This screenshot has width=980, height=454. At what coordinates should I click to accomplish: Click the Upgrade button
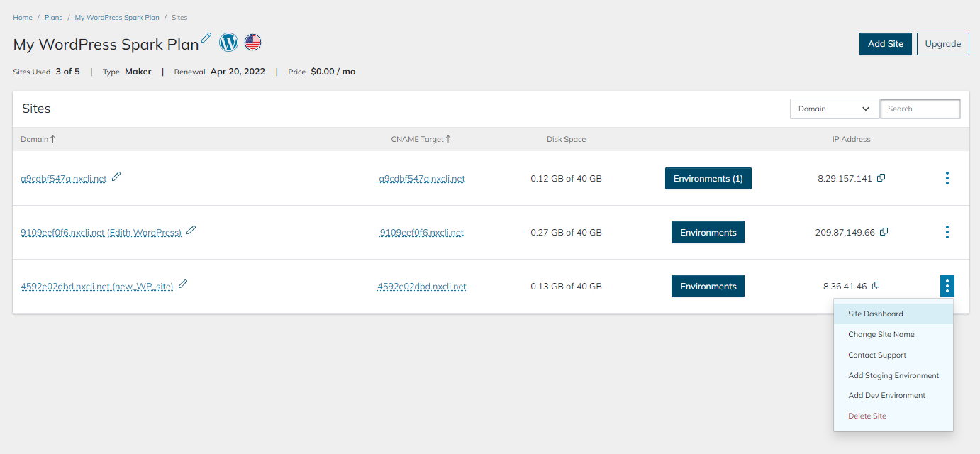pyautogui.click(x=943, y=43)
